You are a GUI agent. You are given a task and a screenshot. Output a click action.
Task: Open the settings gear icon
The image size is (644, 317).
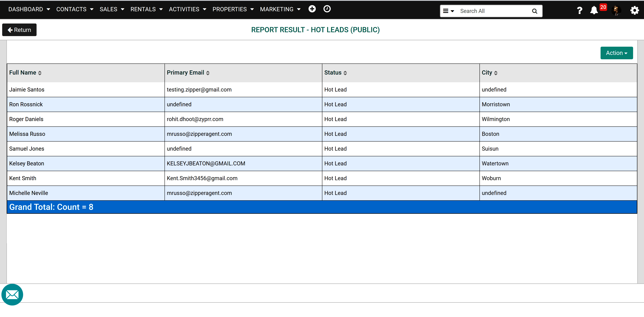(x=634, y=11)
